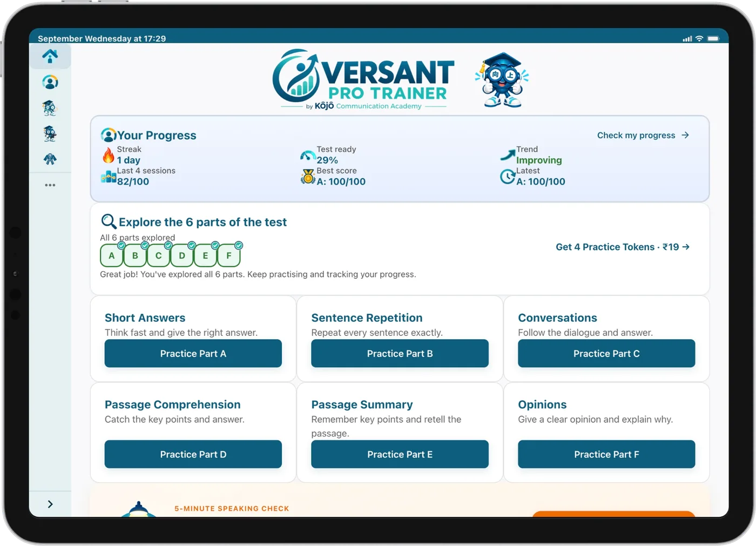Start Practice Part D for Passage Comprehension

click(x=193, y=454)
